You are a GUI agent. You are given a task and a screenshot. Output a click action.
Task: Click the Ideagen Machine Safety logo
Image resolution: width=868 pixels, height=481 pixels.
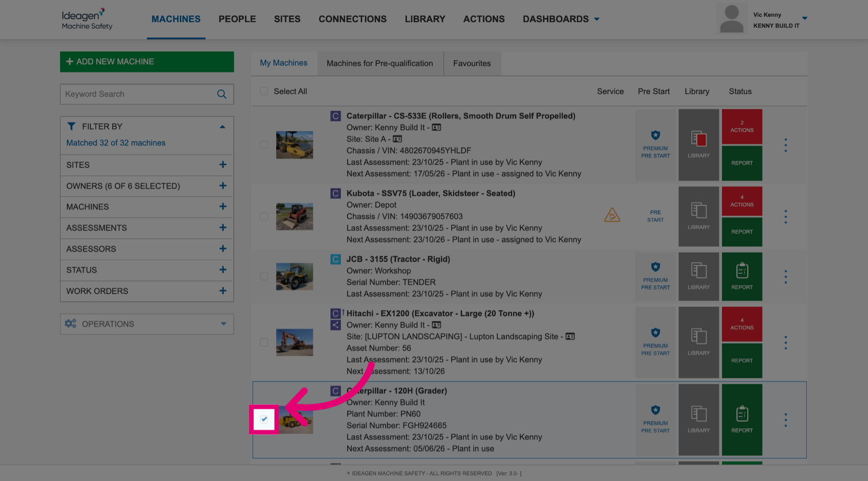click(87, 19)
